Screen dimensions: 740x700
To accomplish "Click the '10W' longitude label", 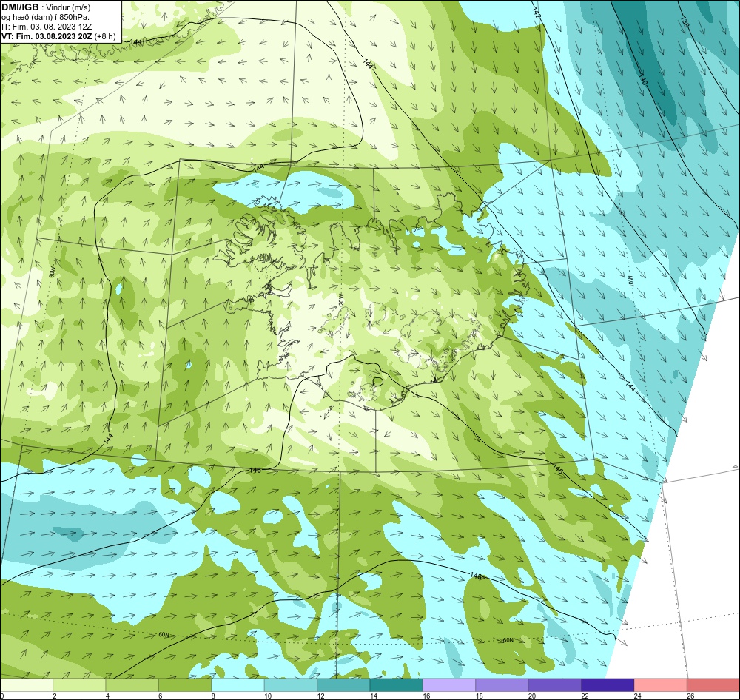I will coord(630,281).
